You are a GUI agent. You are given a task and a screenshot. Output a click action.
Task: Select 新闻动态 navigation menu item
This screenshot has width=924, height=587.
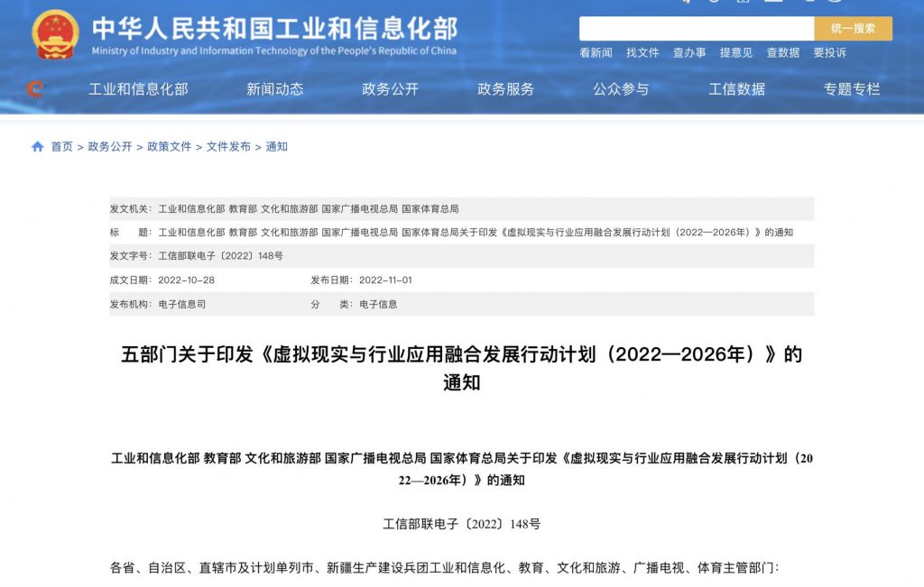(274, 89)
